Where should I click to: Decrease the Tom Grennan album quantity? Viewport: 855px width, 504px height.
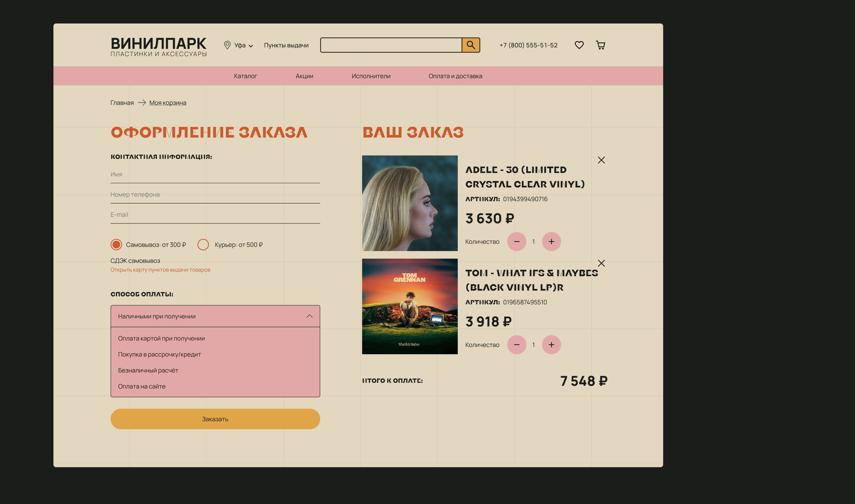516,345
